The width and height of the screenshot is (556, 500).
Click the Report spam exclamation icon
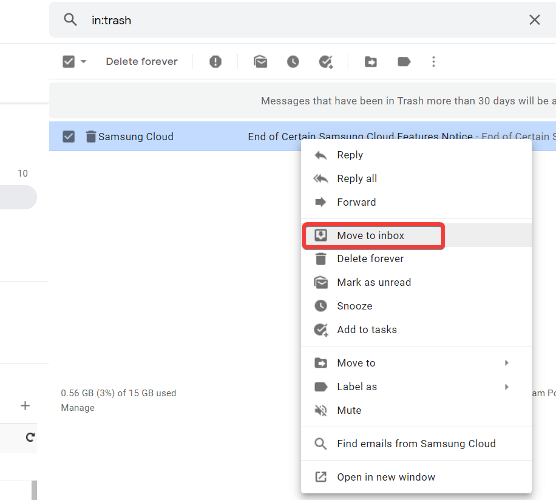[x=215, y=62]
